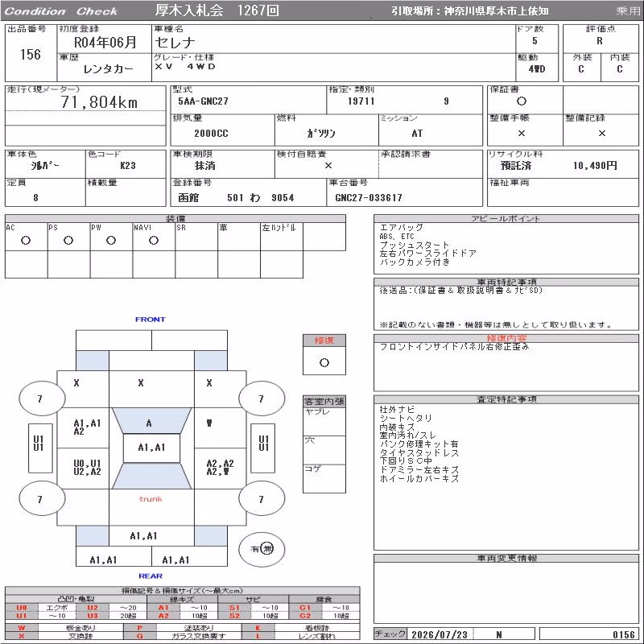
Task: Click appeal point バックカメラ付き
Action: coord(415,262)
